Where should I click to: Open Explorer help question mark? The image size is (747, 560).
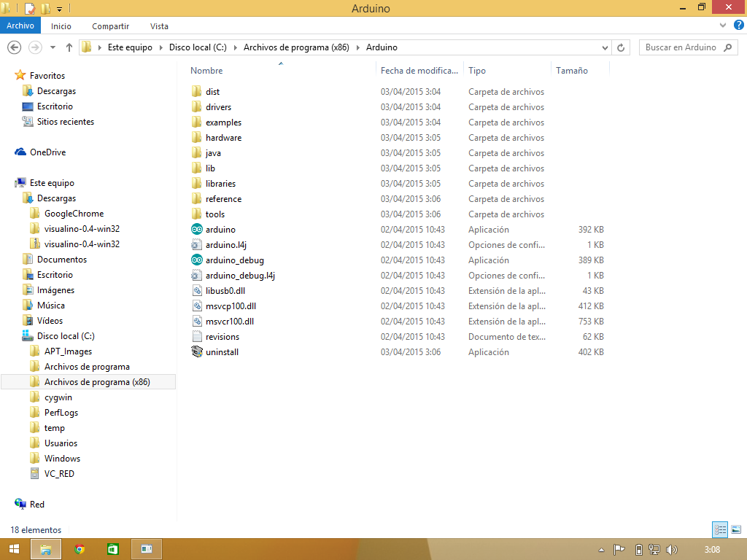tap(738, 26)
